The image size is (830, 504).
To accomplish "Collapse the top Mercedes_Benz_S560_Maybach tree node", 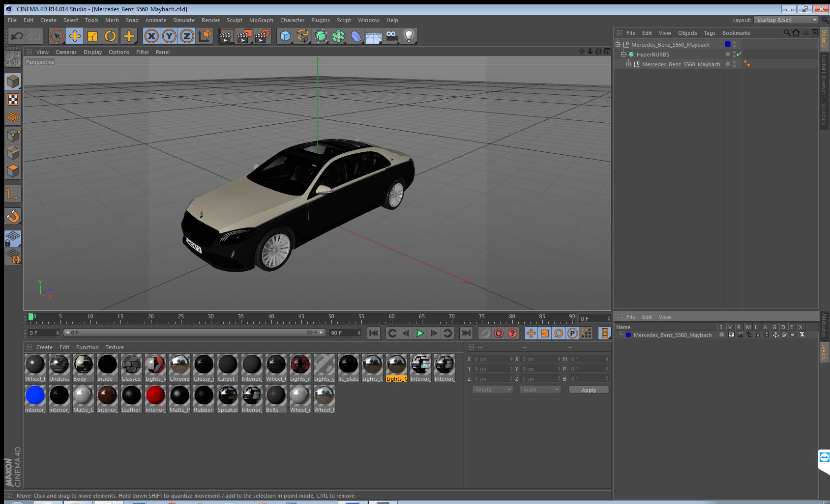I will [618, 44].
